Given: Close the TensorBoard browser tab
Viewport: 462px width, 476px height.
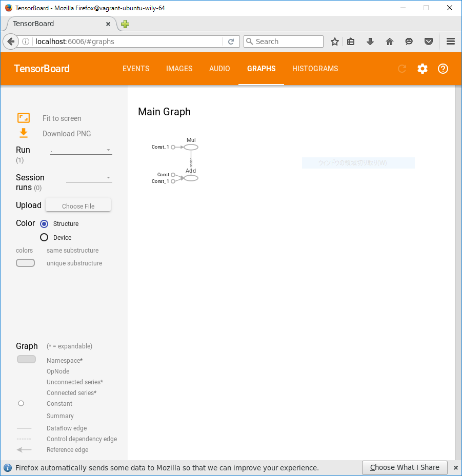Looking at the screenshot, I should (x=108, y=24).
